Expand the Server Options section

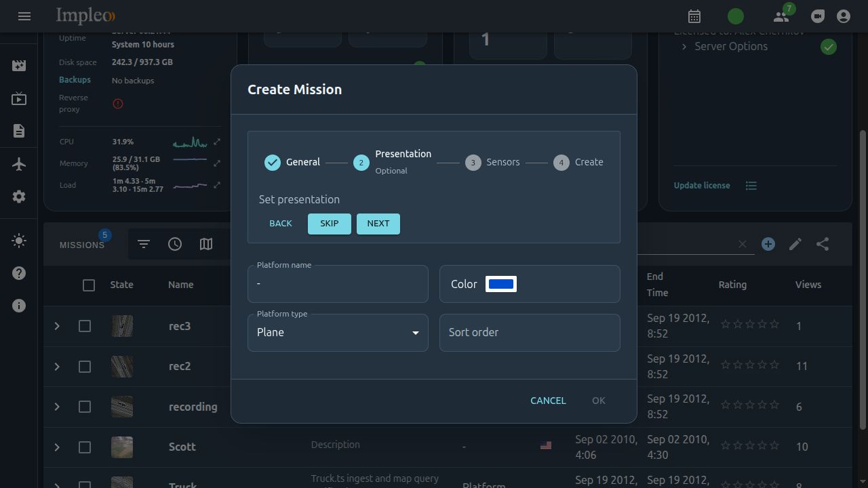(x=724, y=47)
